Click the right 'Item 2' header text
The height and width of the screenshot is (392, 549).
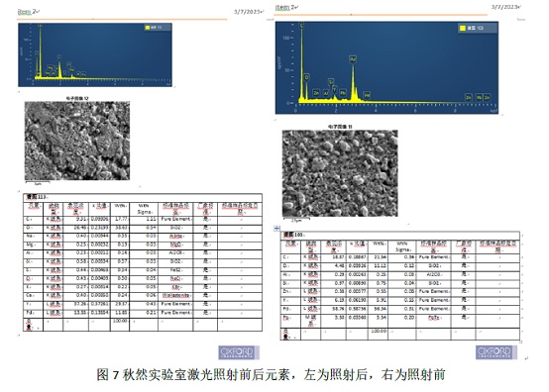[x=285, y=7]
